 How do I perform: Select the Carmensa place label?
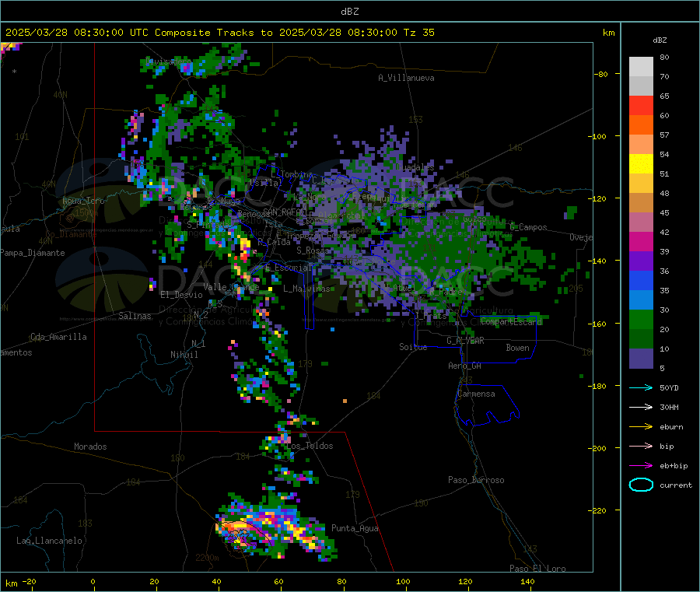coord(476,394)
